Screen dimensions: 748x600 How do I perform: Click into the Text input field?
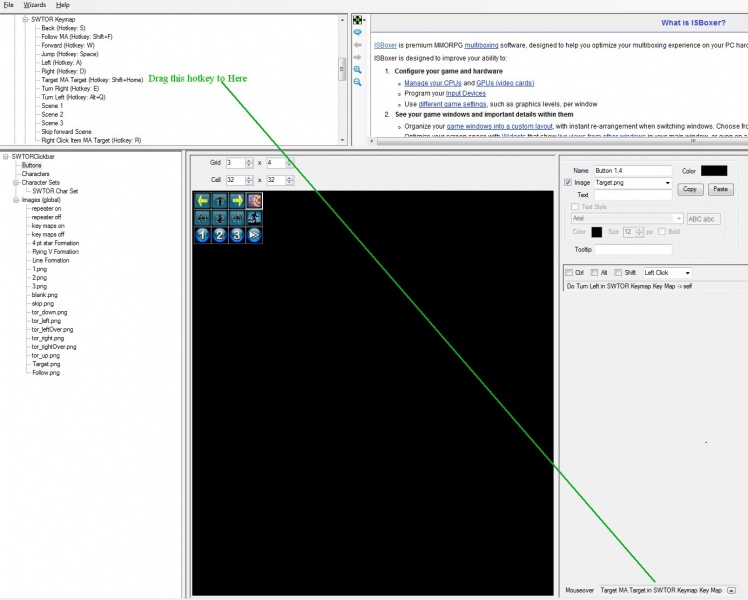633,195
